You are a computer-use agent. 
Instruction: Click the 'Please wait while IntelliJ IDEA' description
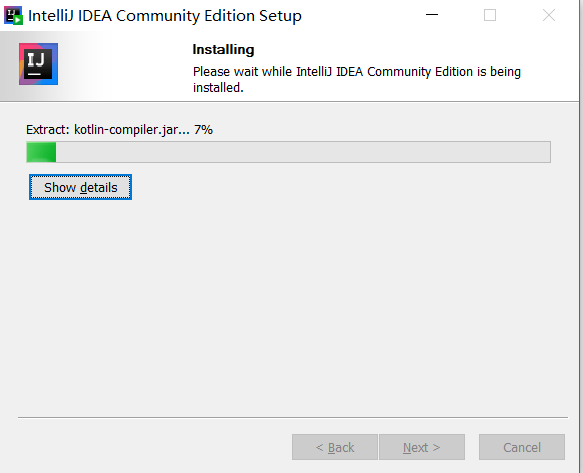[x=357, y=80]
